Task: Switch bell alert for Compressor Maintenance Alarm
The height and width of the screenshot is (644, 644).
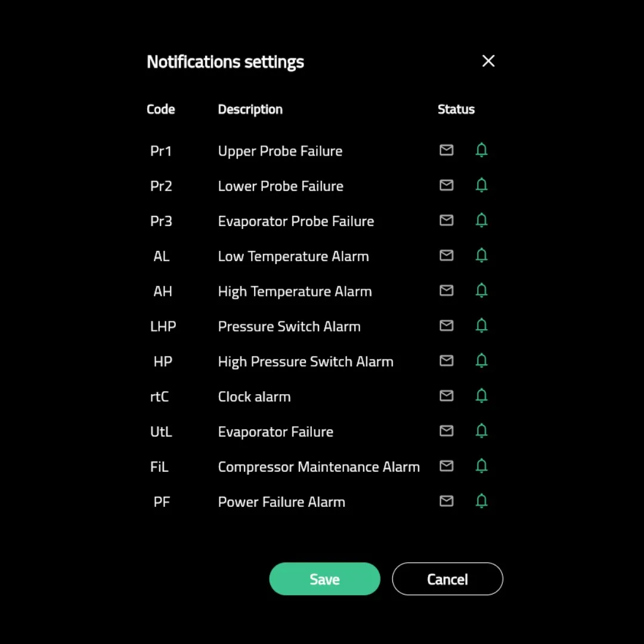Action: (481, 466)
